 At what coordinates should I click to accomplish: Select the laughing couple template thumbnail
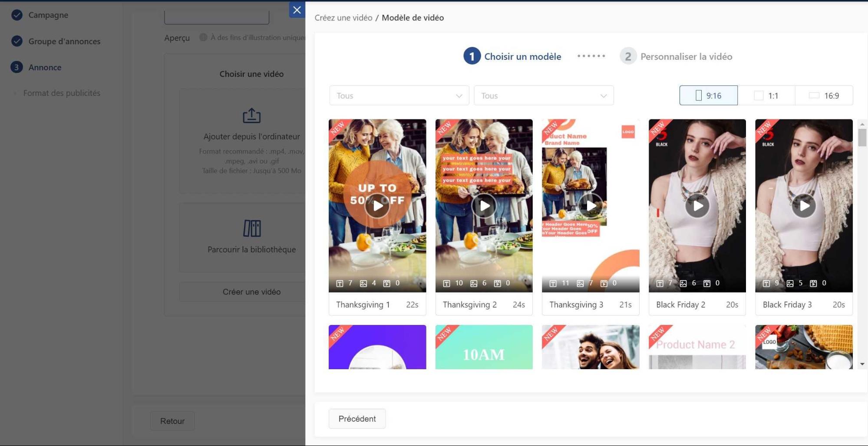click(591, 347)
